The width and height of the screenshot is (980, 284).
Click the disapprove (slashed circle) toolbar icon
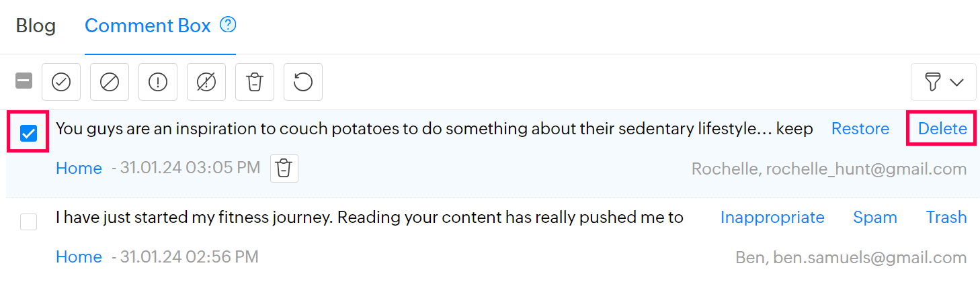(110, 82)
